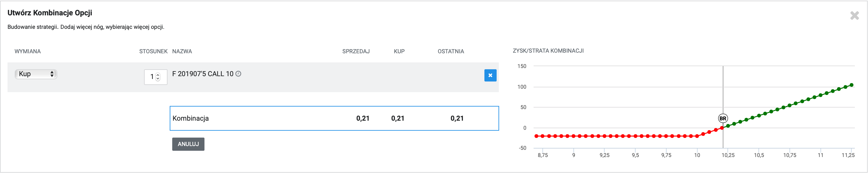Remove the option leg with blue X button

point(490,76)
